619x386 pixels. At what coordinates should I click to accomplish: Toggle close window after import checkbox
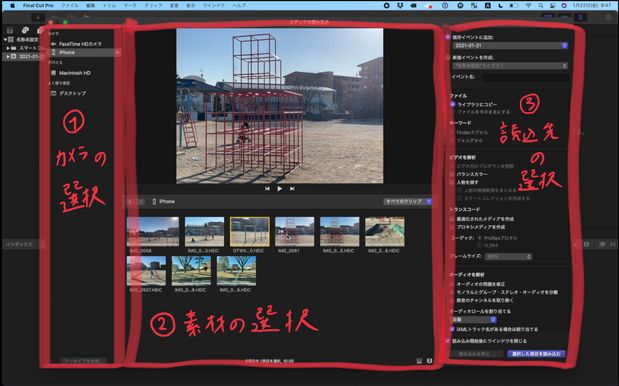448,341
